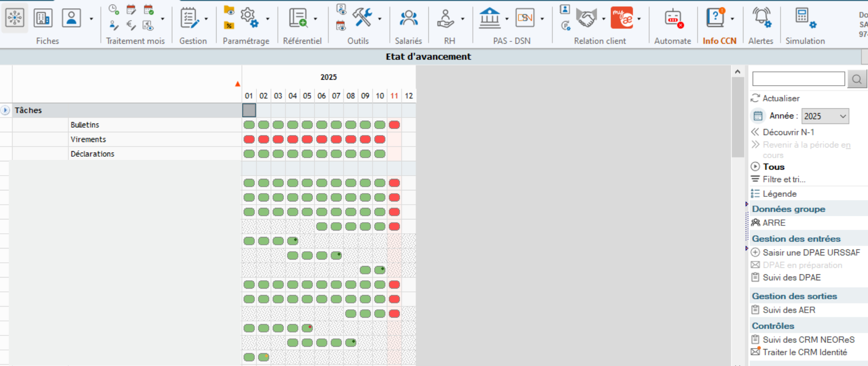Expand the Gestion dropdown arrow
Image resolution: width=868 pixels, height=366 pixels.
pos(206,19)
